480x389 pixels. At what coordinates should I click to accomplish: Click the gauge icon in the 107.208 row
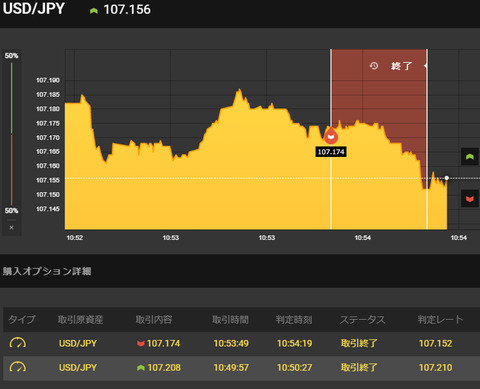click(18, 367)
